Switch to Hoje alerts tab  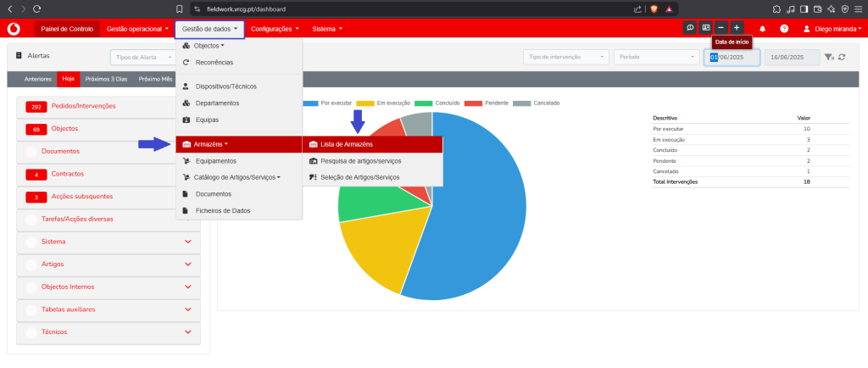tap(68, 79)
